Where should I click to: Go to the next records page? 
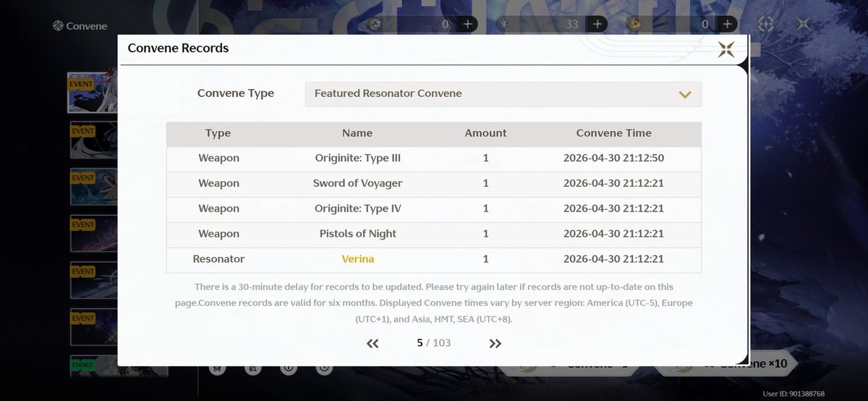495,343
